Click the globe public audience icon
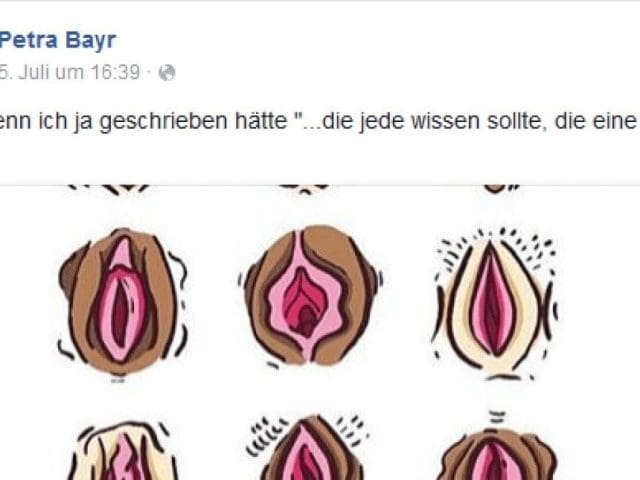The height and width of the screenshot is (480, 640). click(167, 73)
